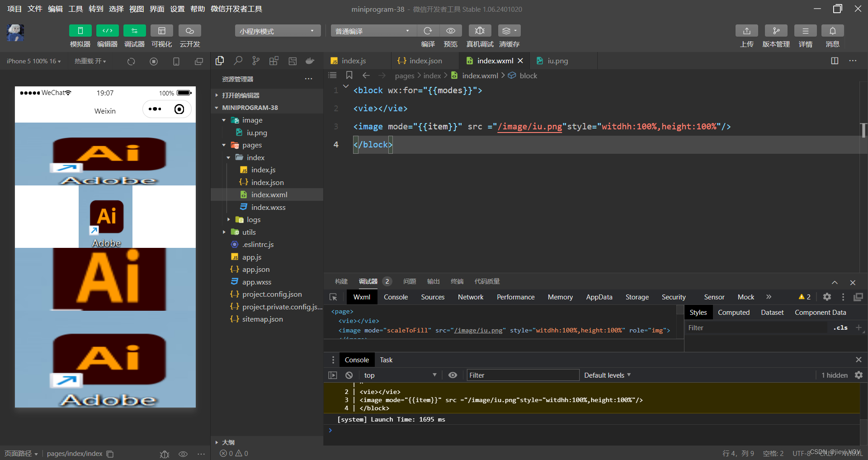Open resource manager more options (…)
This screenshot has height=460, width=868.
[x=308, y=79]
